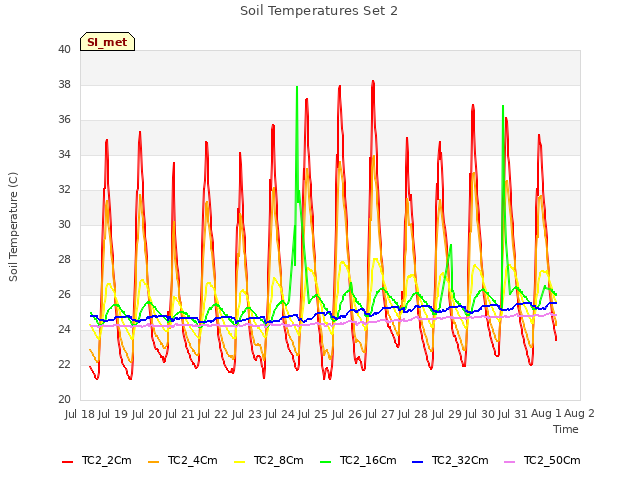
Task: Click the Jul 21 x-axis date label
Action: [x=180, y=414]
